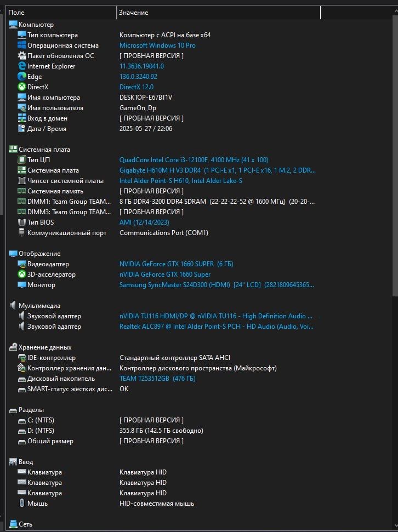The image size is (398, 532).
Task: Click the Значение column header
Action: point(218,13)
